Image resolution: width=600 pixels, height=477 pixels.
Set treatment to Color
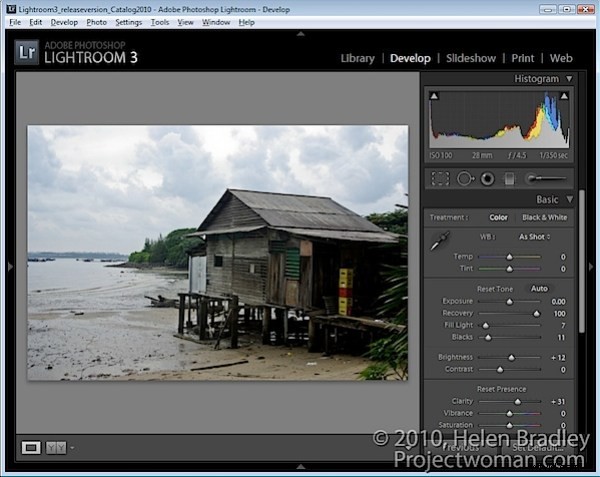498,217
